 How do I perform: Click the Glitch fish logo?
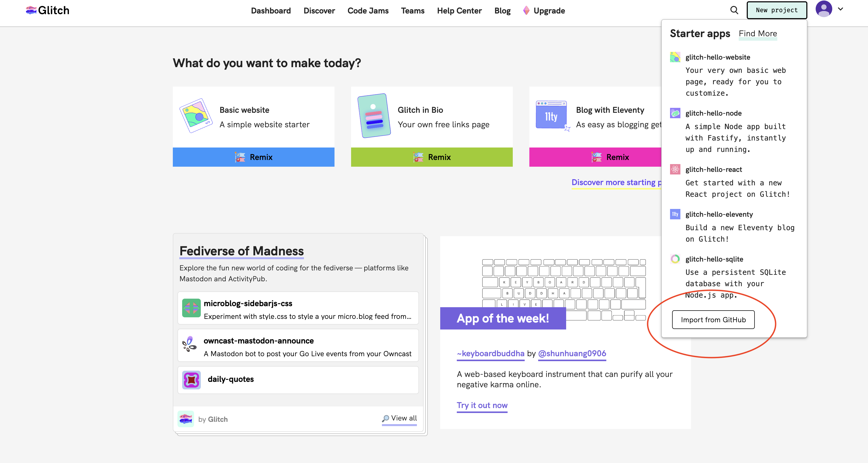(31, 10)
